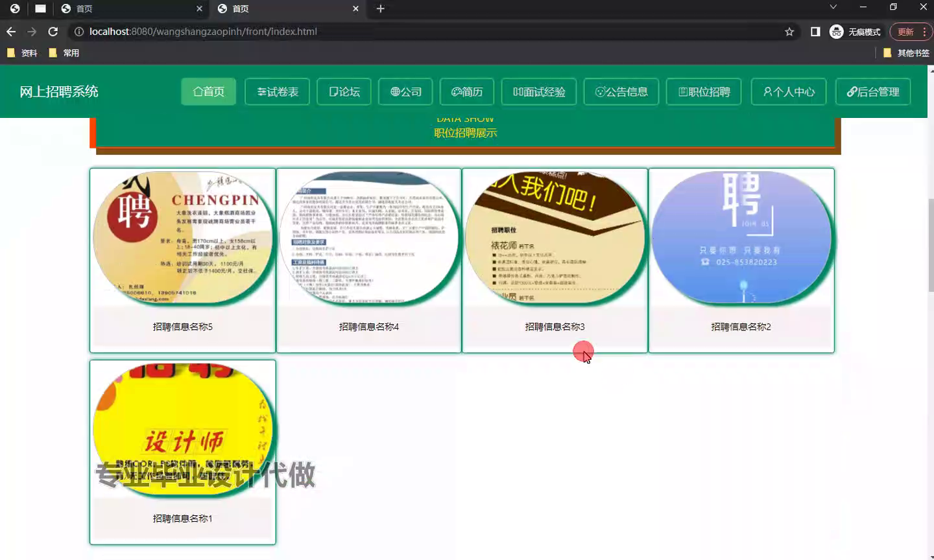The image size is (934, 560).
Task: Click the 招聘信息名称4 caption text
Action: point(369,327)
